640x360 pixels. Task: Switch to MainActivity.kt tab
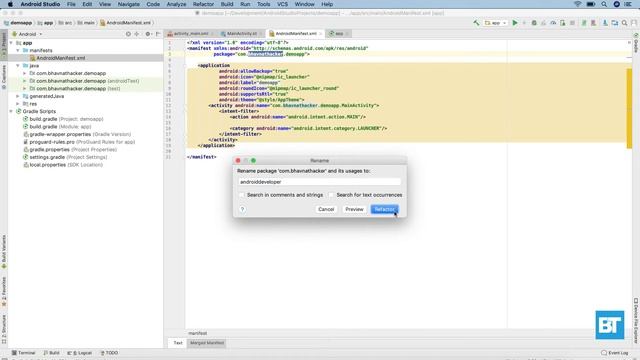[x=242, y=33]
